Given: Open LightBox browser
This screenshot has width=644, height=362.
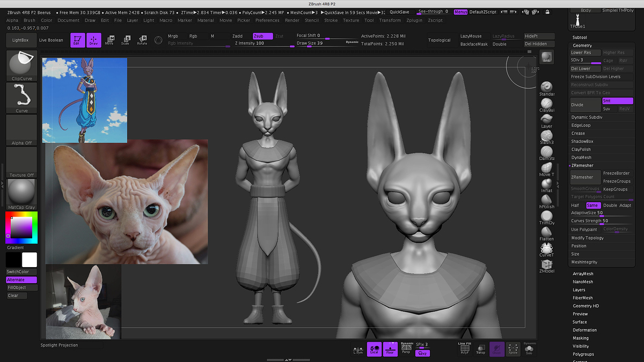Looking at the screenshot, I should tap(20, 40).
